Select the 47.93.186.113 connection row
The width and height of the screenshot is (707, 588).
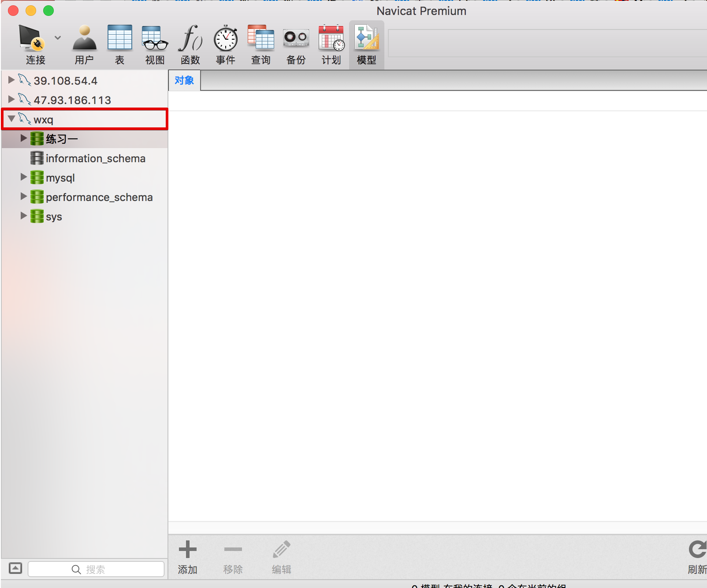[x=84, y=100]
